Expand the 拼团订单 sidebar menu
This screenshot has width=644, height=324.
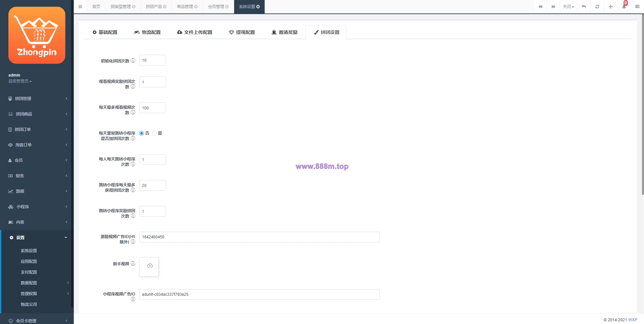click(37, 130)
